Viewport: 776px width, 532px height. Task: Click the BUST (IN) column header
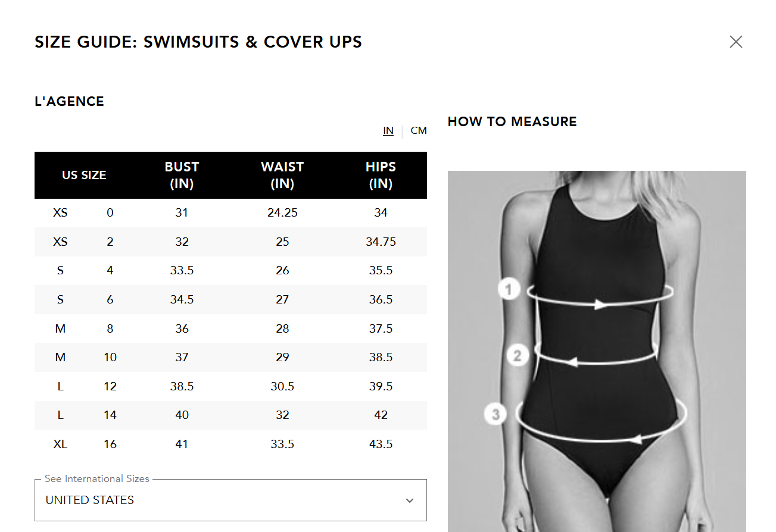click(x=182, y=175)
